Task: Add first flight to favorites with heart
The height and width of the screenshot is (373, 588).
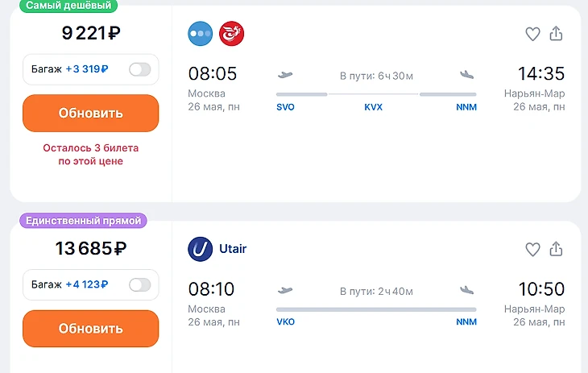Action: point(532,34)
